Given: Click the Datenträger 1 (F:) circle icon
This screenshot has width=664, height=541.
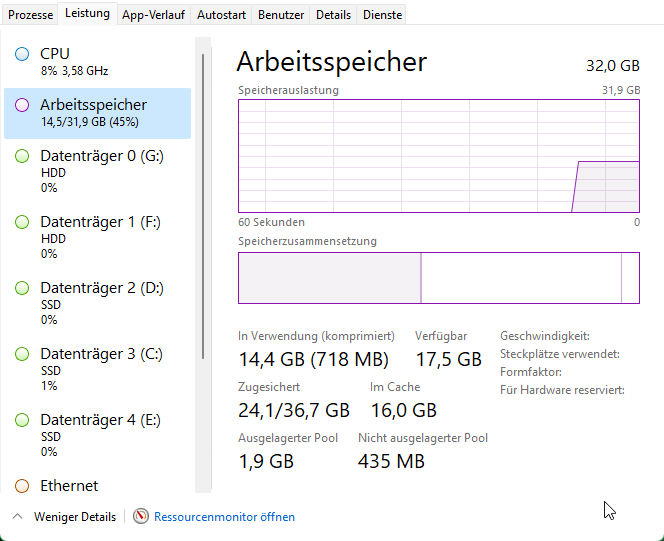Looking at the screenshot, I should click(22, 222).
